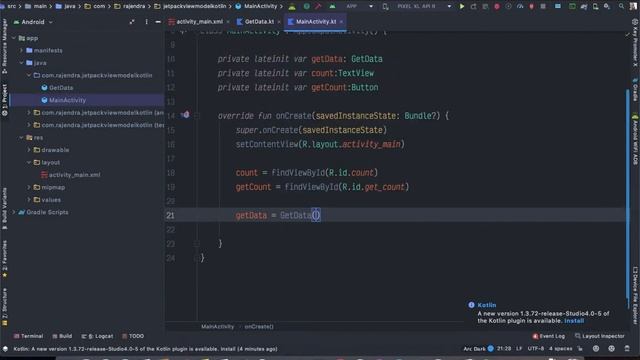
Task: Click the sad face feedback icon in status bar
Action: pos(611,349)
